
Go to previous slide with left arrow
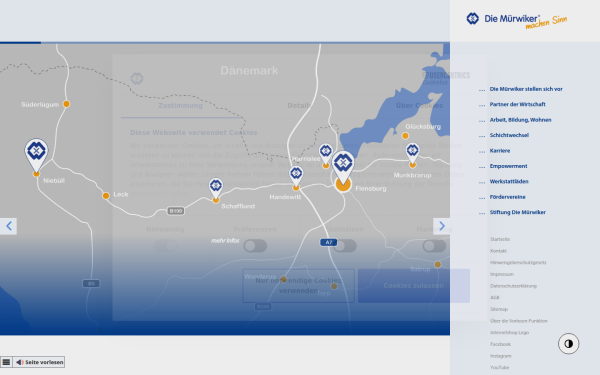(8, 226)
